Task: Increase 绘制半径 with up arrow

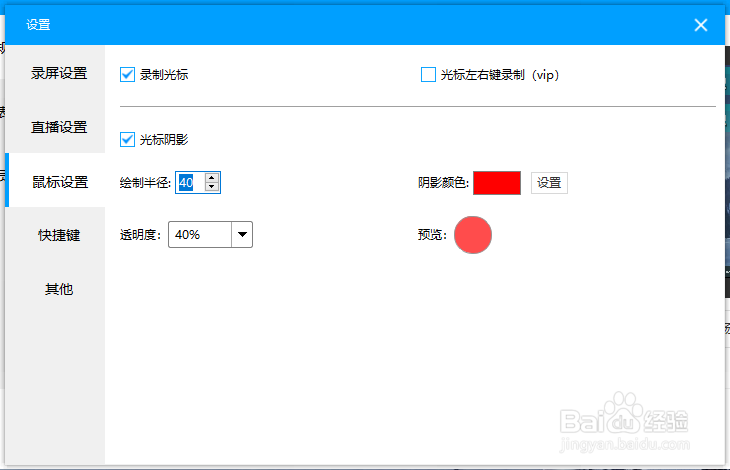Action: tap(212, 177)
